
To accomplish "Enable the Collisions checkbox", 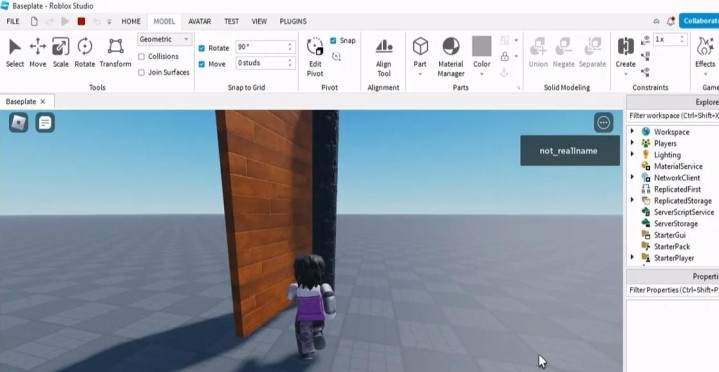I will [x=141, y=56].
